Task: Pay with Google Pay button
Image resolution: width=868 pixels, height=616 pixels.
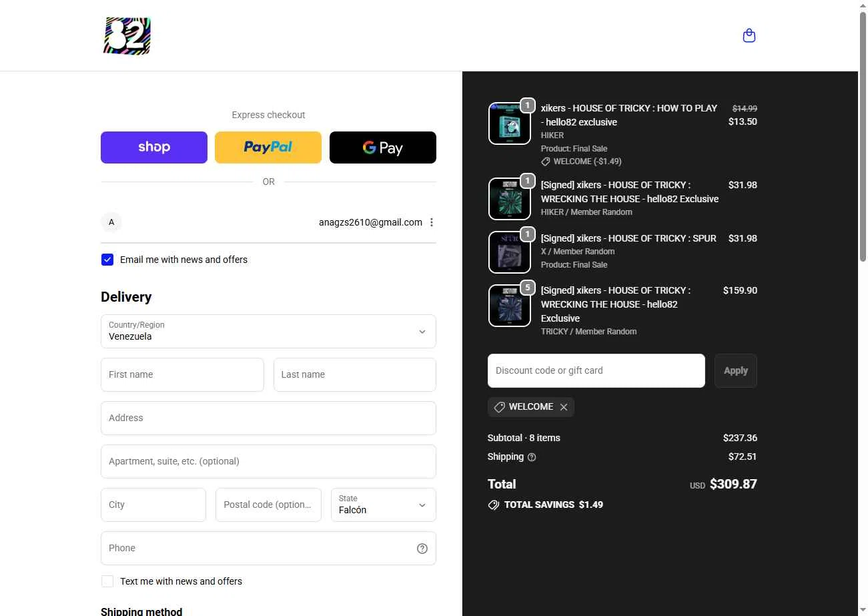Action: pyautogui.click(x=383, y=147)
